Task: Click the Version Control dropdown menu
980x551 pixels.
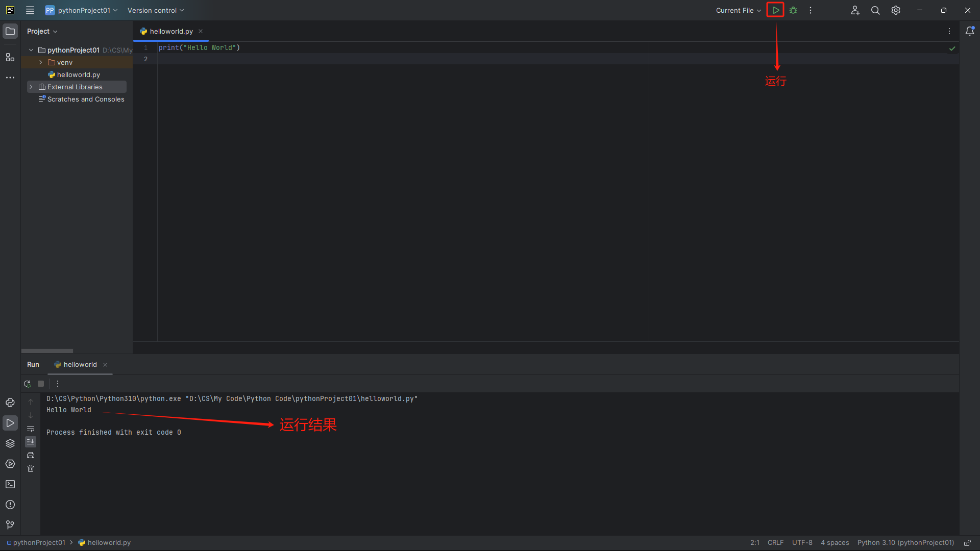Action: (156, 10)
